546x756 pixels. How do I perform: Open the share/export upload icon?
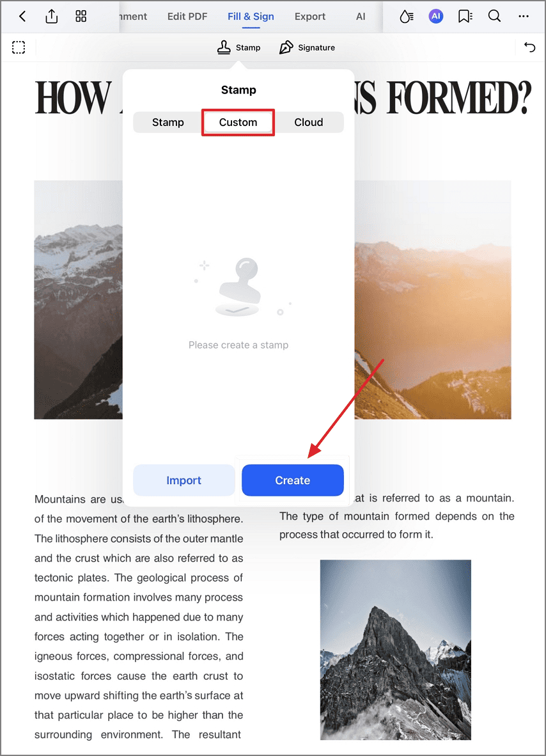pos(52,17)
